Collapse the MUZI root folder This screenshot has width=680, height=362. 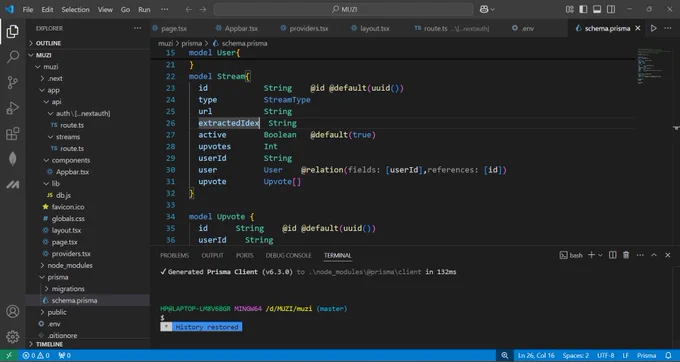click(88, 55)
